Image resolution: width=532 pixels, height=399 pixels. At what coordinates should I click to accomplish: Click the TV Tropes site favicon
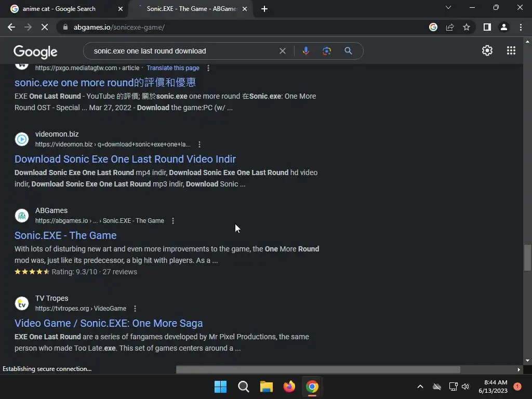click(x=22, y=303)
